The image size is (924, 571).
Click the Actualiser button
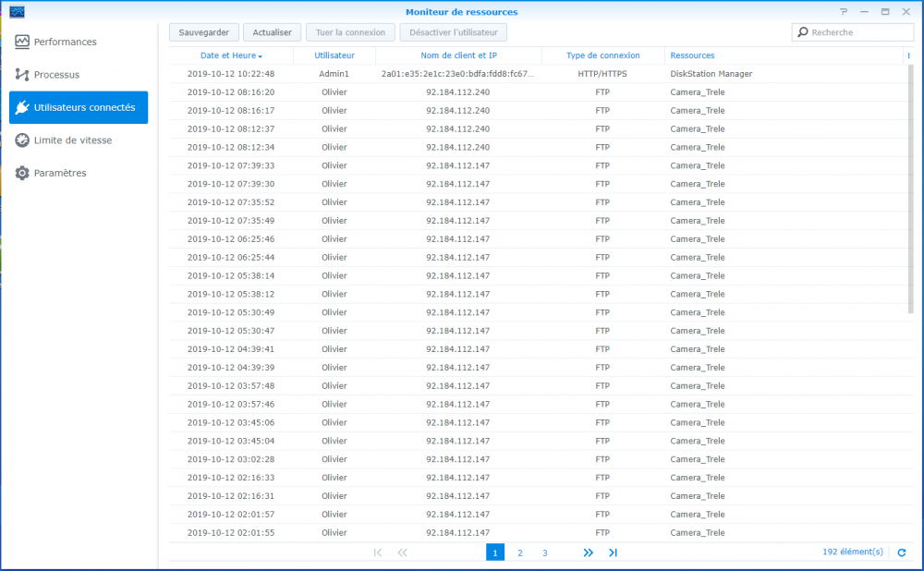(x=272, y=32)
